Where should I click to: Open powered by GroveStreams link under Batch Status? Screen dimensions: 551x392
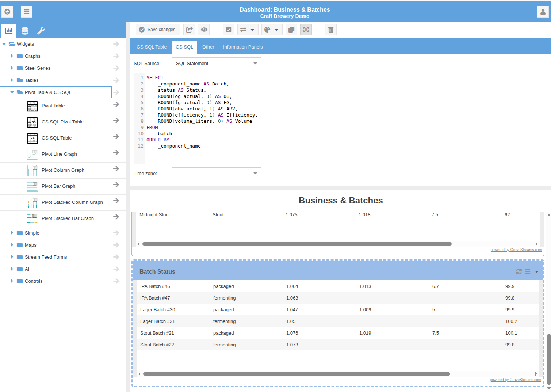point(515,380)
